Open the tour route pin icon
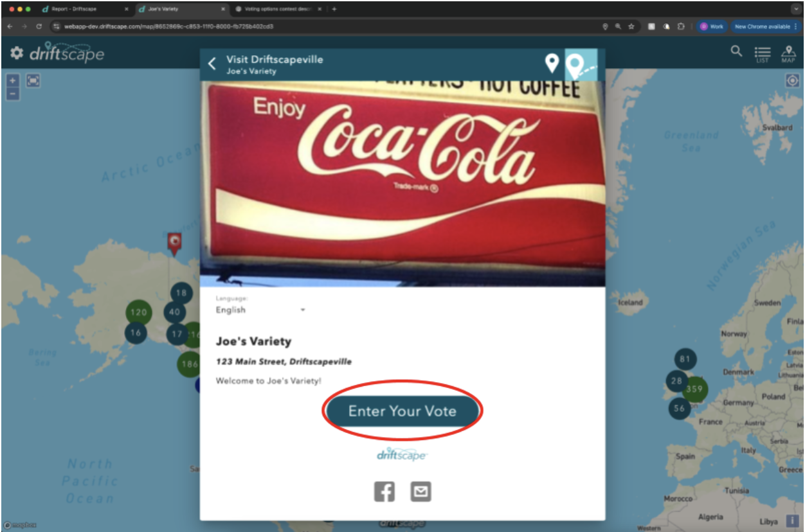Screen dimensions: 805x532 pos(581,64)
